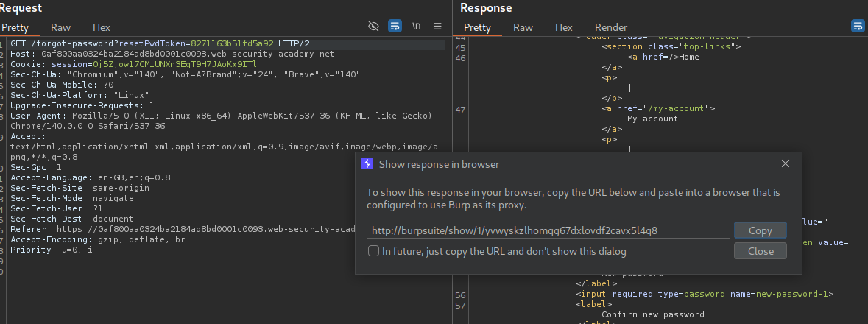Switch to the Request Raw tab
The height and width of the screenshot is (324, 868).
pos(60,27)
